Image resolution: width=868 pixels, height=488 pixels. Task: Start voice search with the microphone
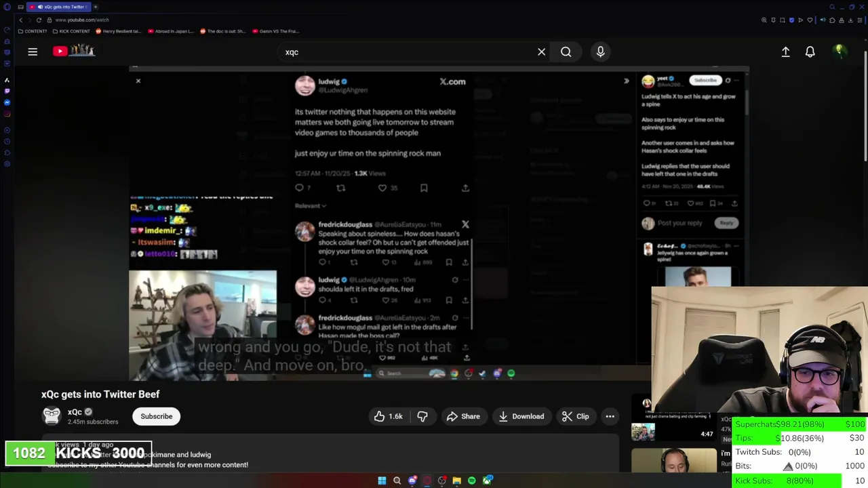tap(600, 52)
